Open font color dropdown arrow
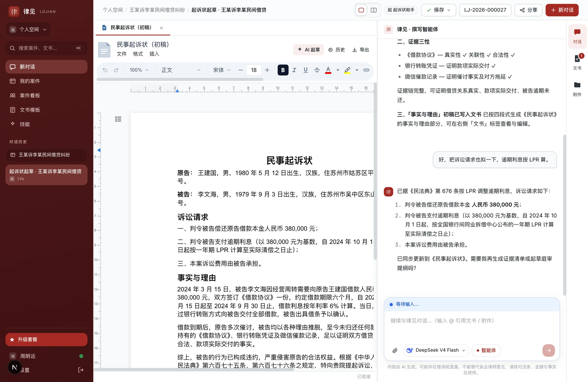 pos(338,70)
